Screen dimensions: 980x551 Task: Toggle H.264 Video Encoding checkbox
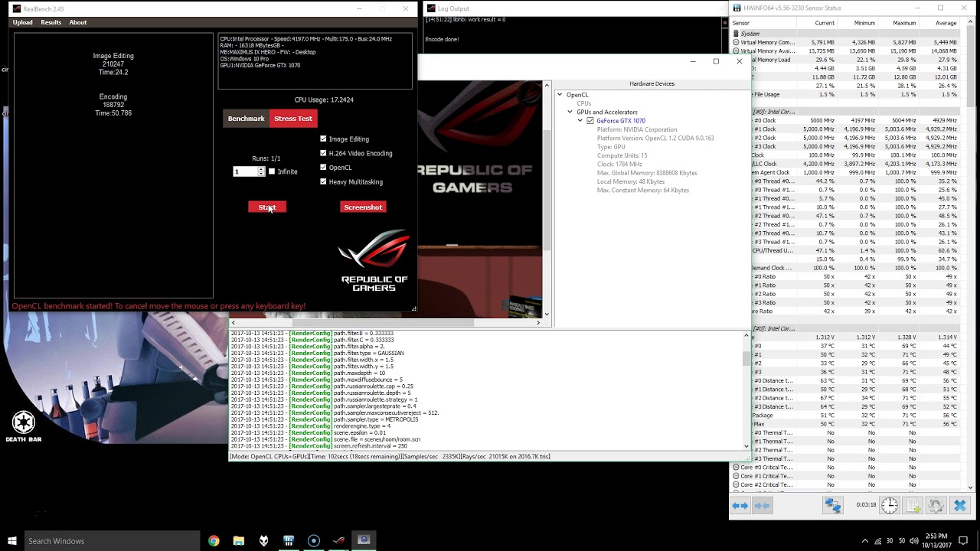pyautogui.click(x=323, y=153)
